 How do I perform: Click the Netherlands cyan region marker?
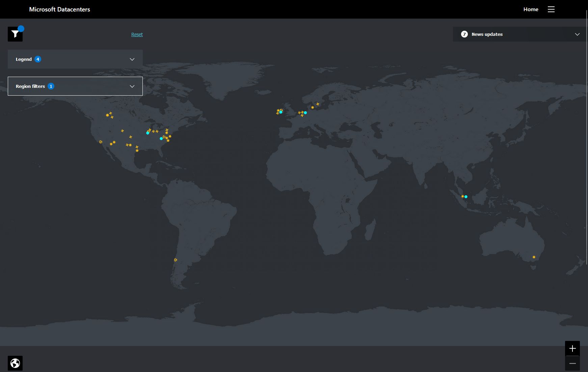click(305, 113)
